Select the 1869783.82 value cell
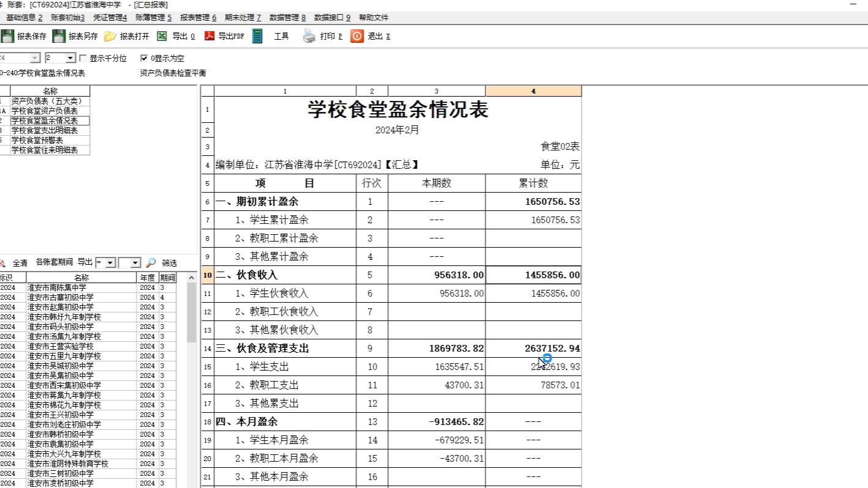868x488 pixels. click(436, 349)
